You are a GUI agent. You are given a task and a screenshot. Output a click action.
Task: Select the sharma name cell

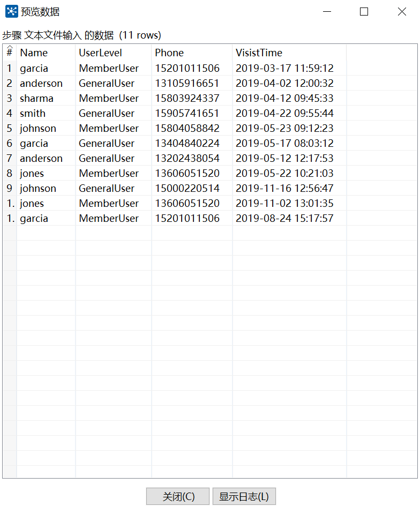[46, 98]
